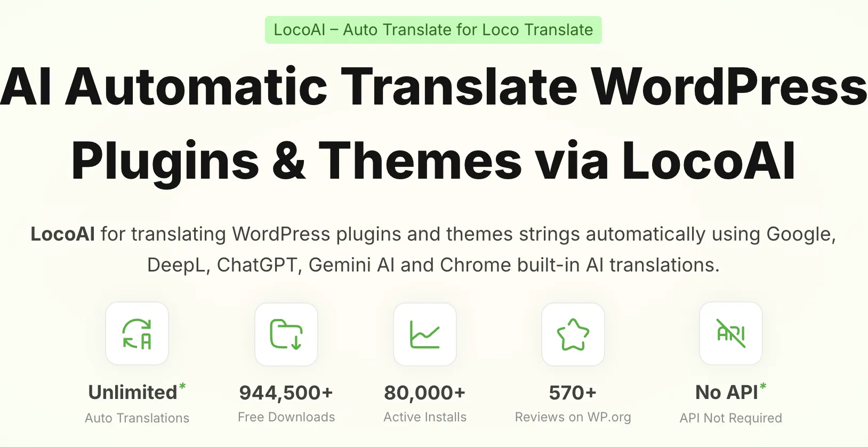
Task: Click the Reviews on WP.org label
Action: [573, 417]
